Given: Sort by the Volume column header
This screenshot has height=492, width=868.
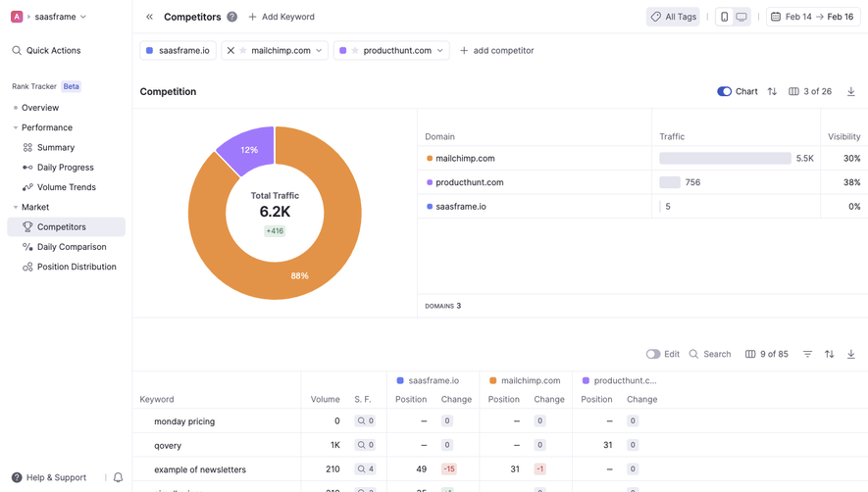Looking at the screenshot, I should click(x=325, y=399).
